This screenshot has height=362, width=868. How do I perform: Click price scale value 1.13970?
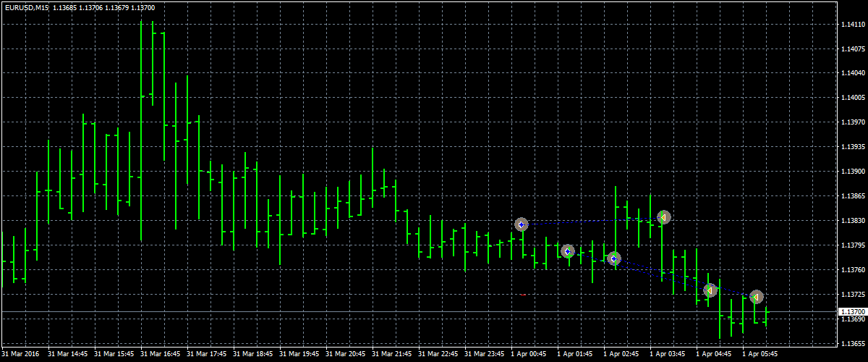click(x=853, y=122)
